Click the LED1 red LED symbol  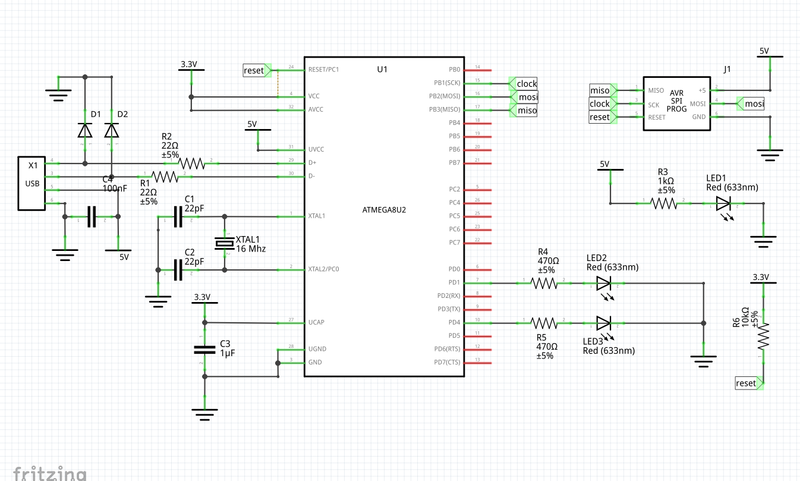(723, 203)
